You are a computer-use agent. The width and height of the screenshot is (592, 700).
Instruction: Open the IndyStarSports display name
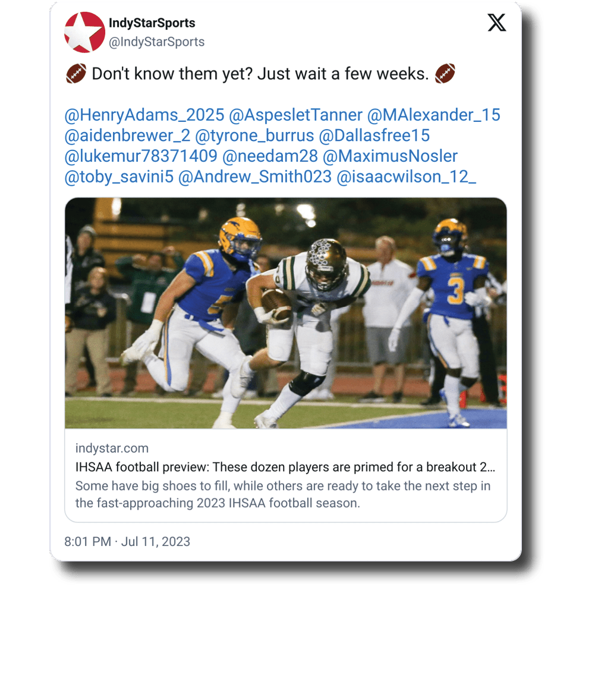[x=152, y=23]
